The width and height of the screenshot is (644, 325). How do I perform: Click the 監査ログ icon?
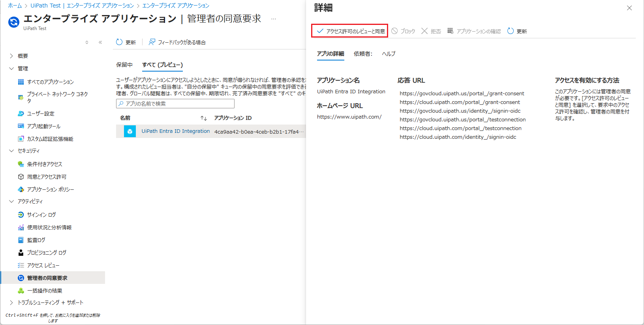(21, 240)
